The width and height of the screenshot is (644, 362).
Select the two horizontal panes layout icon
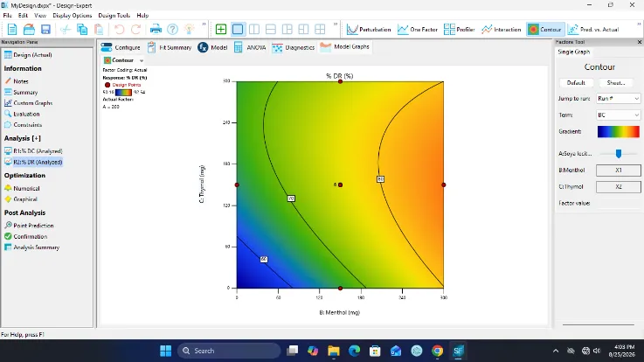pyautogui.click(x=271, y=29)
